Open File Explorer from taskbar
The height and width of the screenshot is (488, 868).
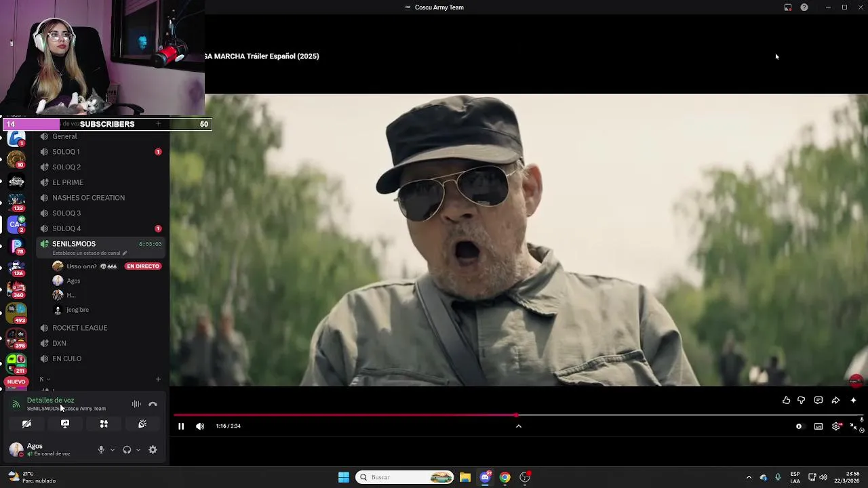tap(465, 477)
